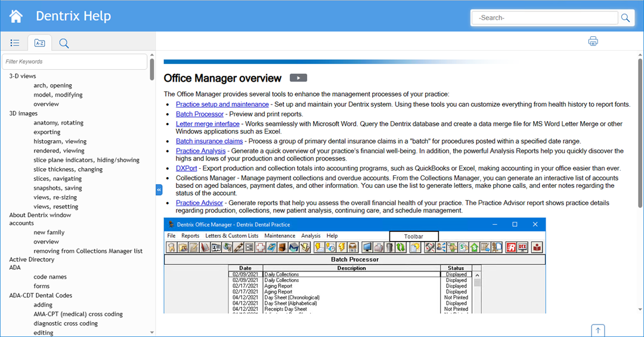Viewport: 644px width, 337px height.
Task: Print the current help topic
Action: tap(593, 41)
